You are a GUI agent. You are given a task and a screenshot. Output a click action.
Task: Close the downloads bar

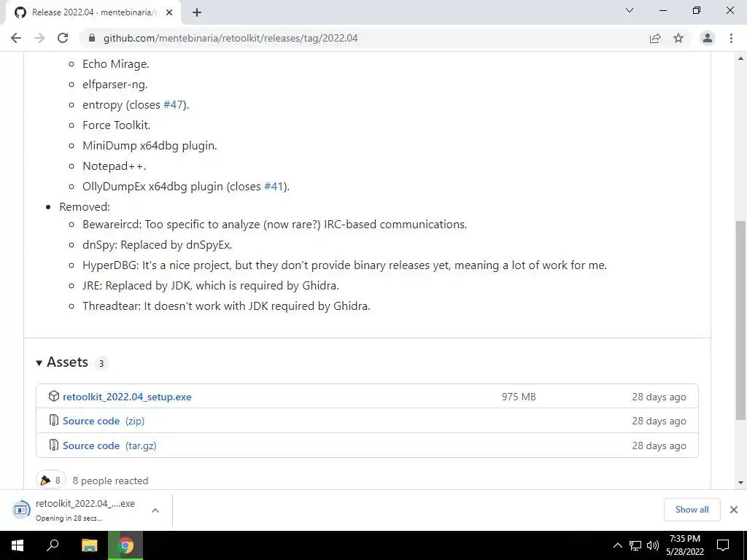coord(734,510)
